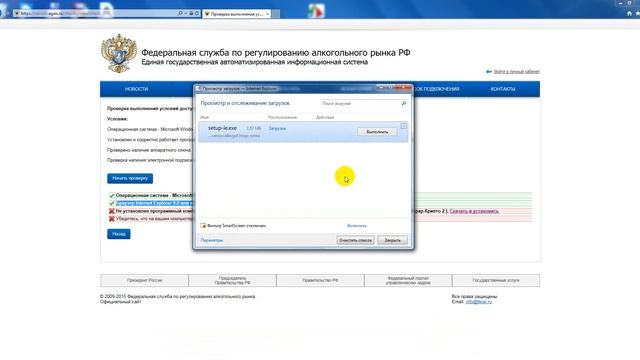640x360 pixels.
Task: Run setup-ie.exe with the Выполнить button
Action: 377,132
